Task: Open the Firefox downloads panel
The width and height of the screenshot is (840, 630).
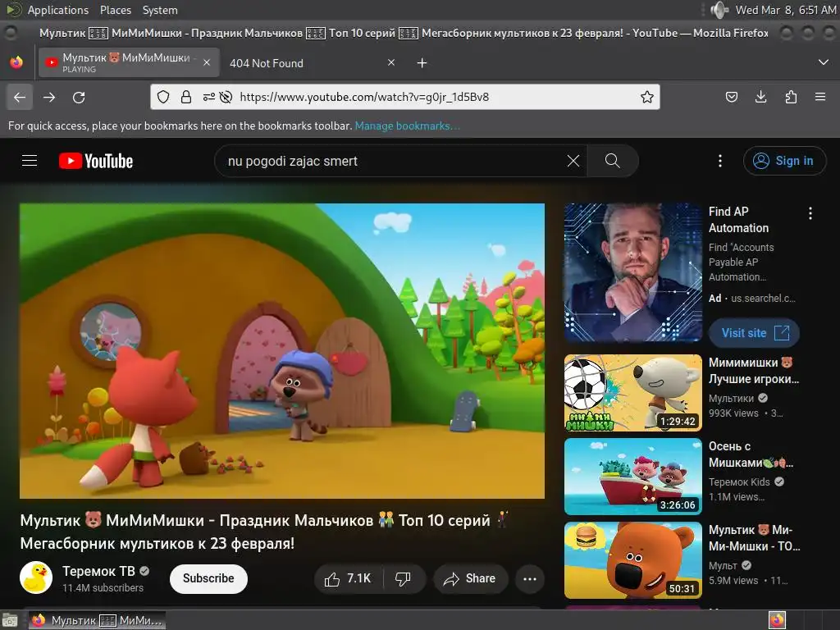Action: 760,97
